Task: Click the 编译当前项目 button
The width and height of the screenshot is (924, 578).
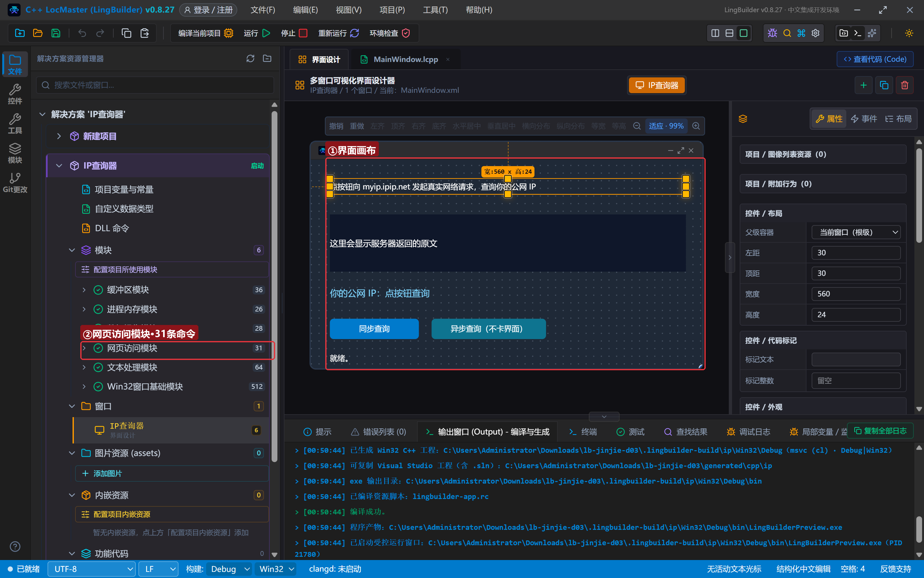Action: [205, 33]
